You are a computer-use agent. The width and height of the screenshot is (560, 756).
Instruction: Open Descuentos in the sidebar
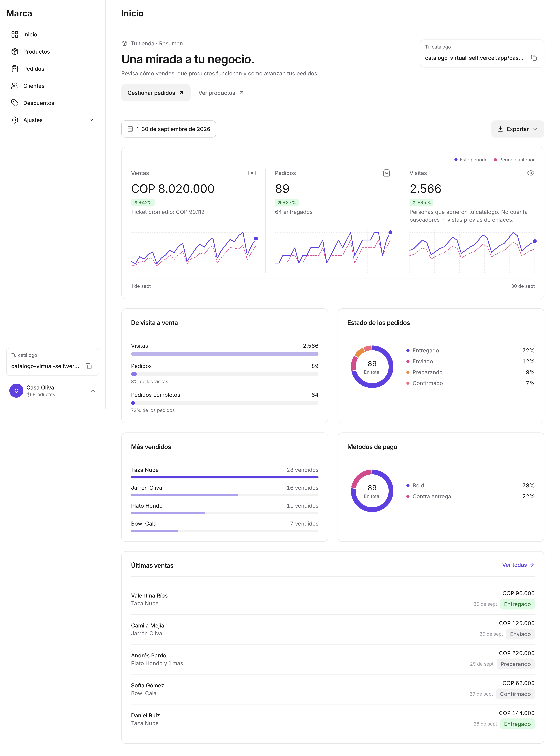click(52, 103)
